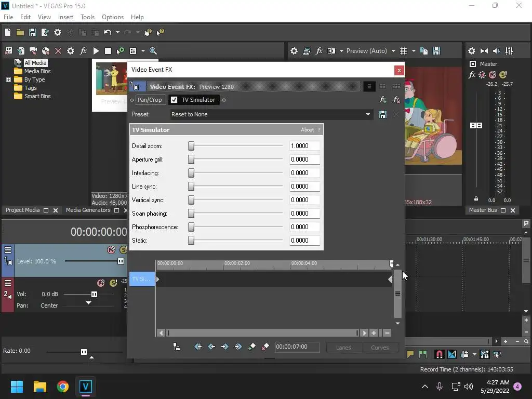
Task: Click About in TV Simulator header
Action: click(308, 129)
